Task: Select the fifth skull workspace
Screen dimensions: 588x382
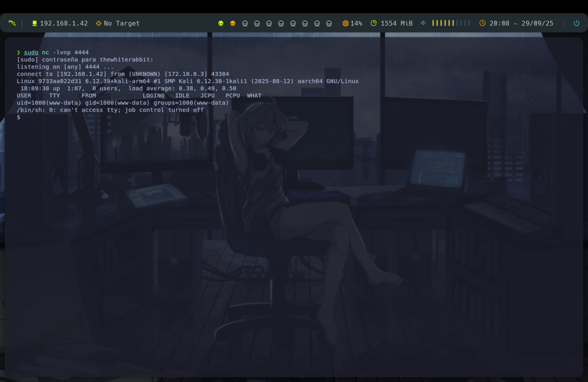Action: (269, 23)
